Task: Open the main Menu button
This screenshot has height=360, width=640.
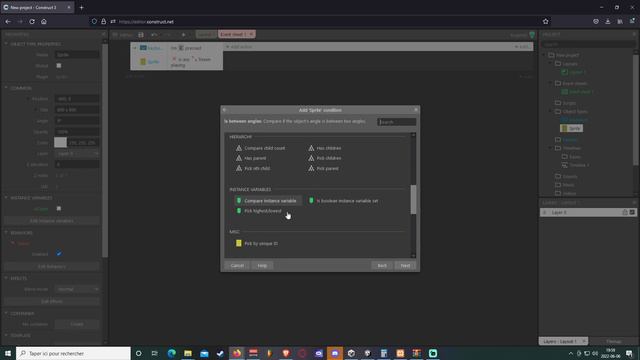Action: pyautogui.click(x=122, y=35)
